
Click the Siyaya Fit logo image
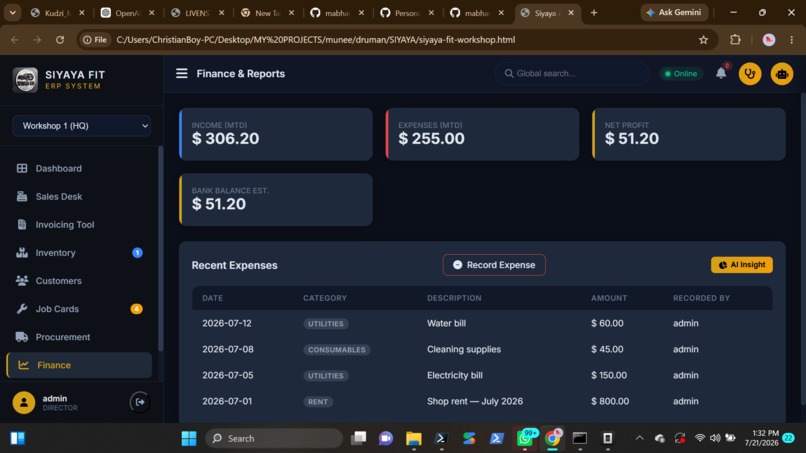[x=25, y=80]
